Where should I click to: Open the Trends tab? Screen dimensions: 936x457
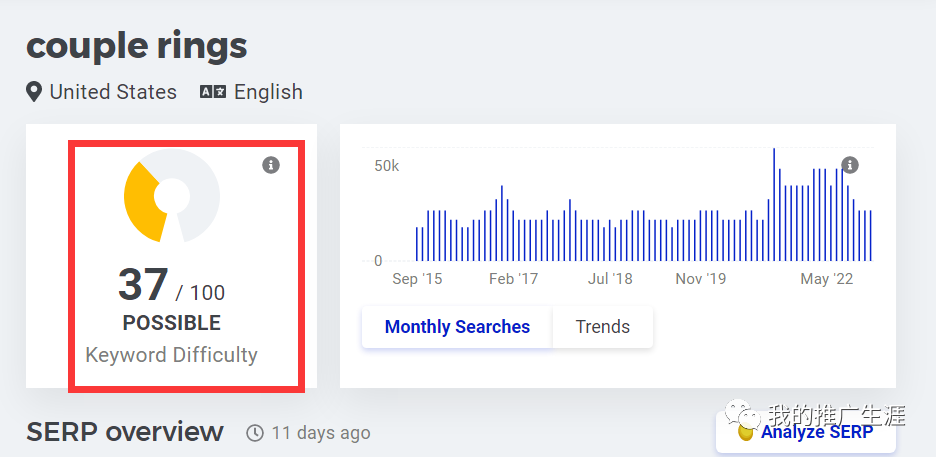602,327
